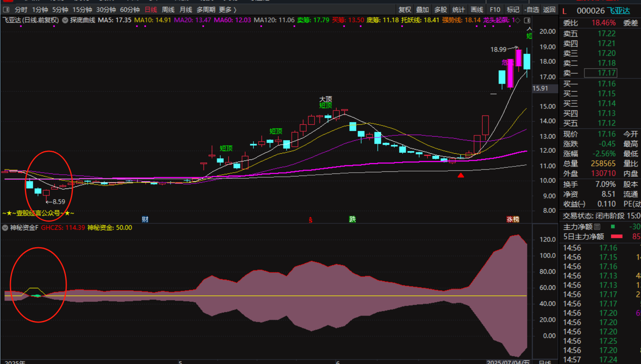Select the 周线 weekly chart tab
The image size is (641, 364).
click(x=168, y=10)
